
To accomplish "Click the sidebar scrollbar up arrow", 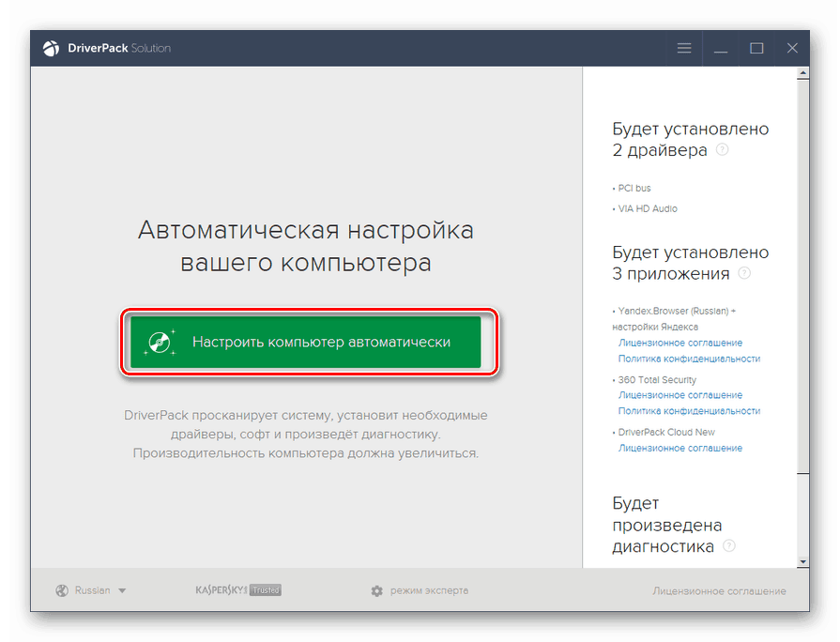I will pyautogui.click(x=802, y=73).
